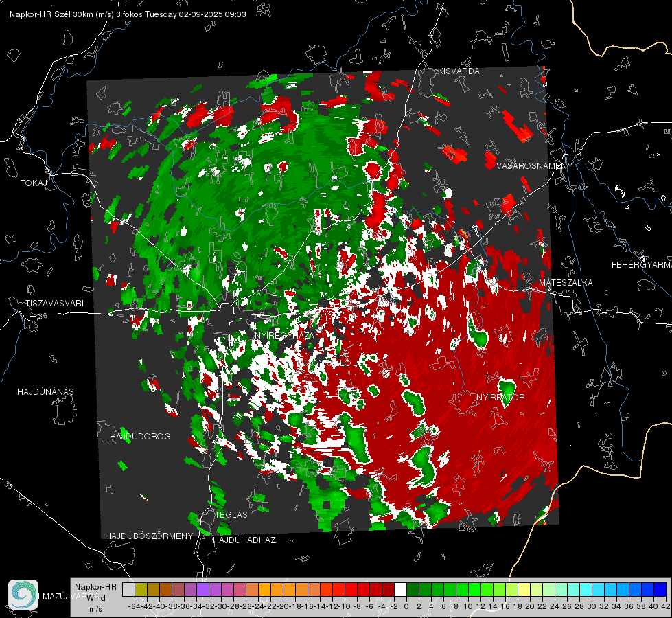Screen dimensions: 672x618
Task: Click the HAJDÚDOROG town label
Action: pos(140,436)
